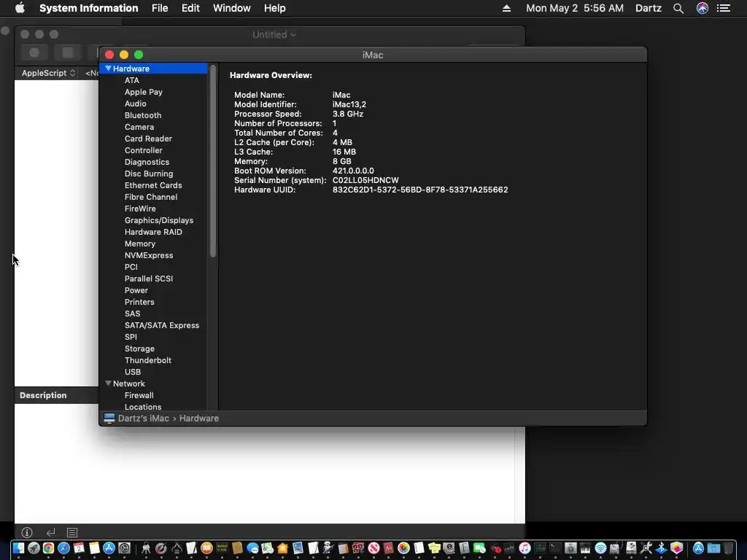Open the File menu
Image resolution: width=747 pixels, height=560 pixels.
(160, 8)
